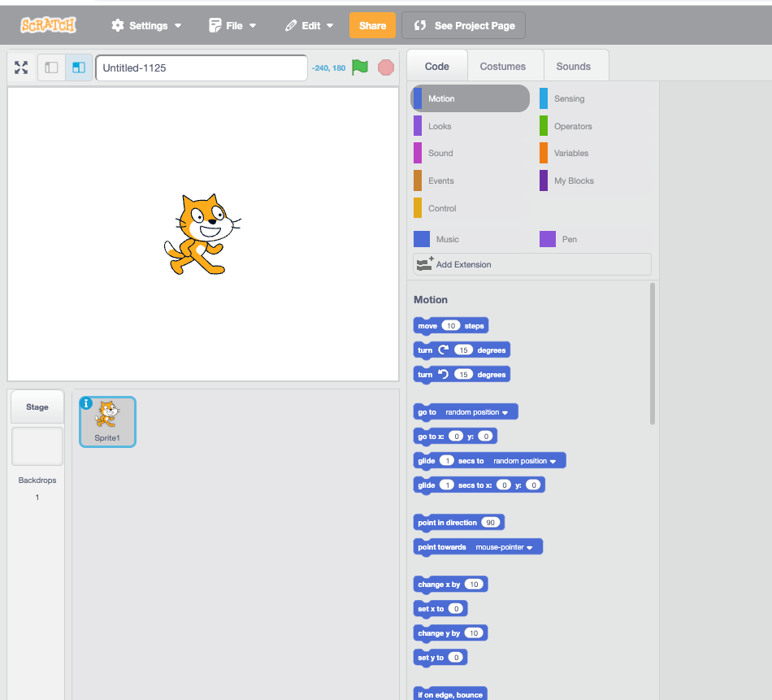Toggle the large stage layout view
772x700 pixels.
[x=78, y=67]
